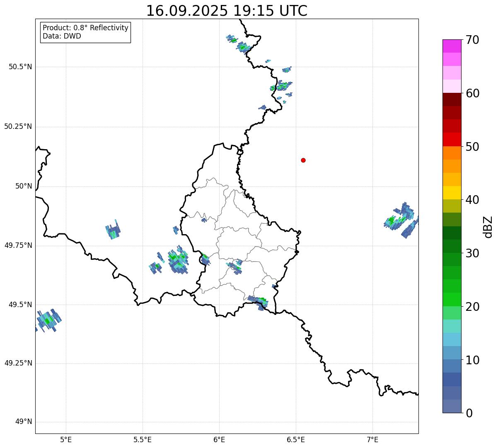Click the latitude label "49°N"
This screenshot has width=498, height=448.
tap(24, 421)
